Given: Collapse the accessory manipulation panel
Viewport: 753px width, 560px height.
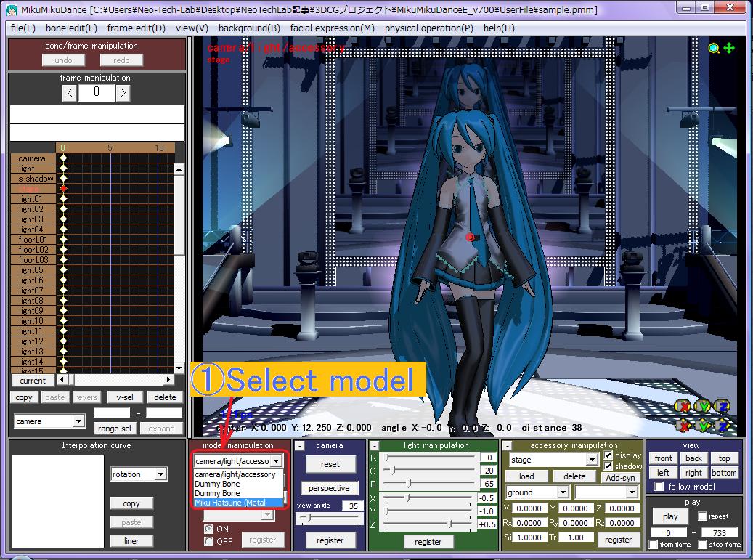Looking at the screenshot, I should tap(507, 446).
